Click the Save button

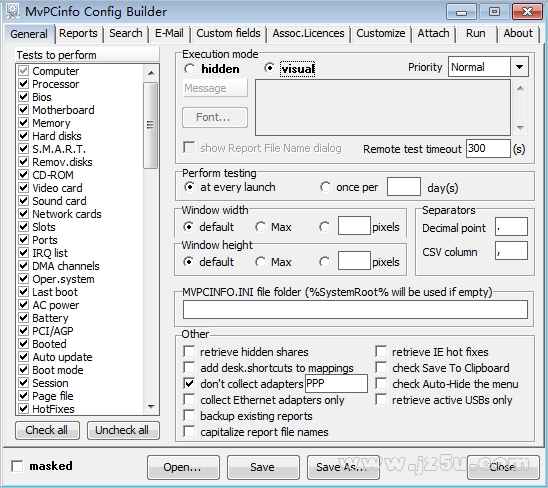(263, 467)
